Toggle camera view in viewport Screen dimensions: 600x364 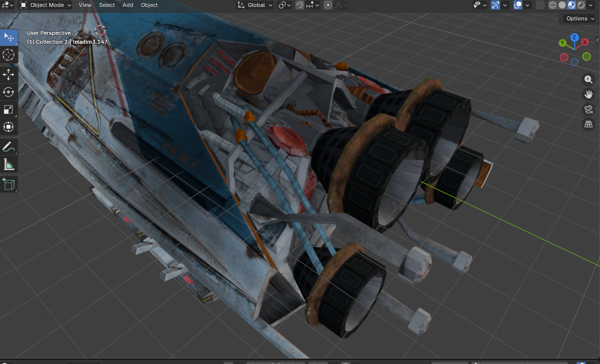[x=589, y=109]
